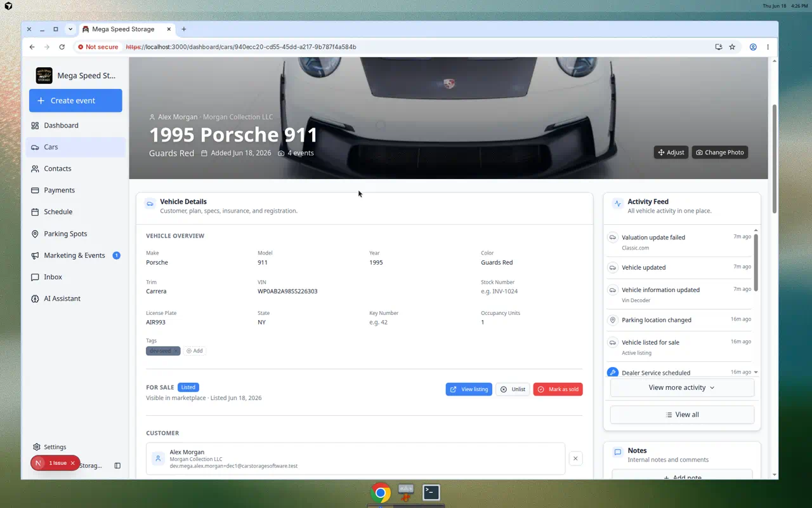Click the View listing button
Image resolution: width=812 pixels, height=508 pixels.
tap(469, 389)
